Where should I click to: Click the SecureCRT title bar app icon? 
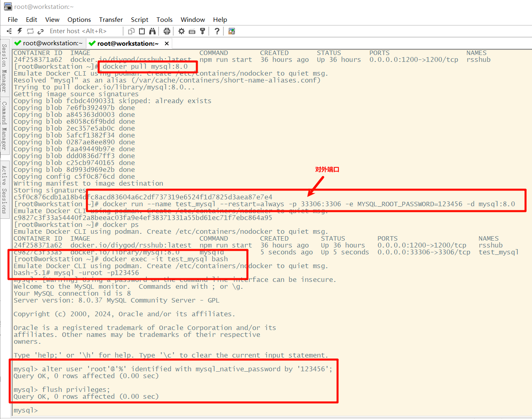(x=8, y=6)
